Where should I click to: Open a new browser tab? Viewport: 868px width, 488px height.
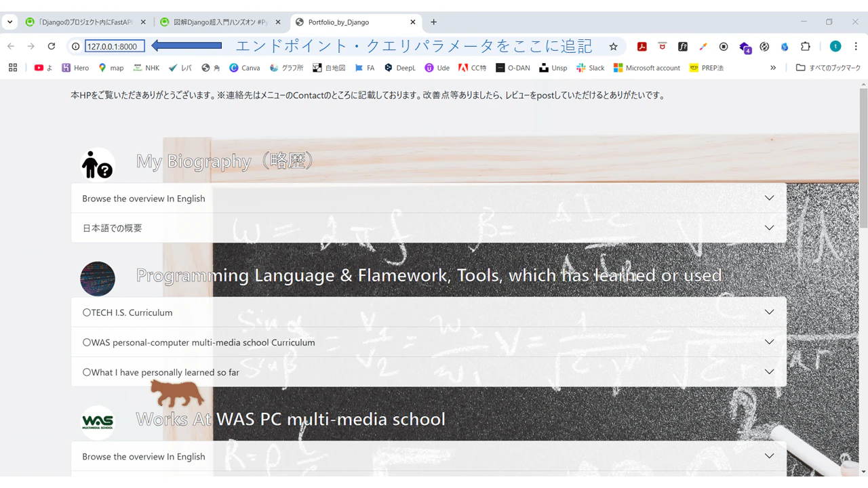(x=434, y=22)
